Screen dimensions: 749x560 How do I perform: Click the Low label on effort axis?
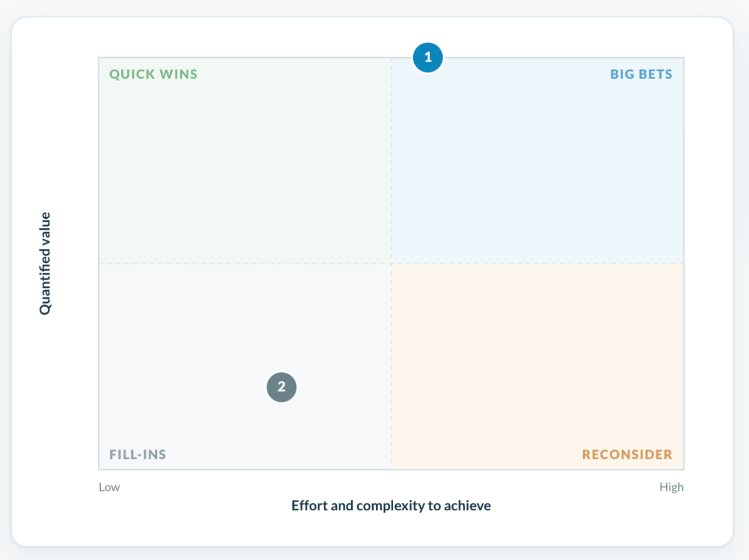click(x=109, y=487)
